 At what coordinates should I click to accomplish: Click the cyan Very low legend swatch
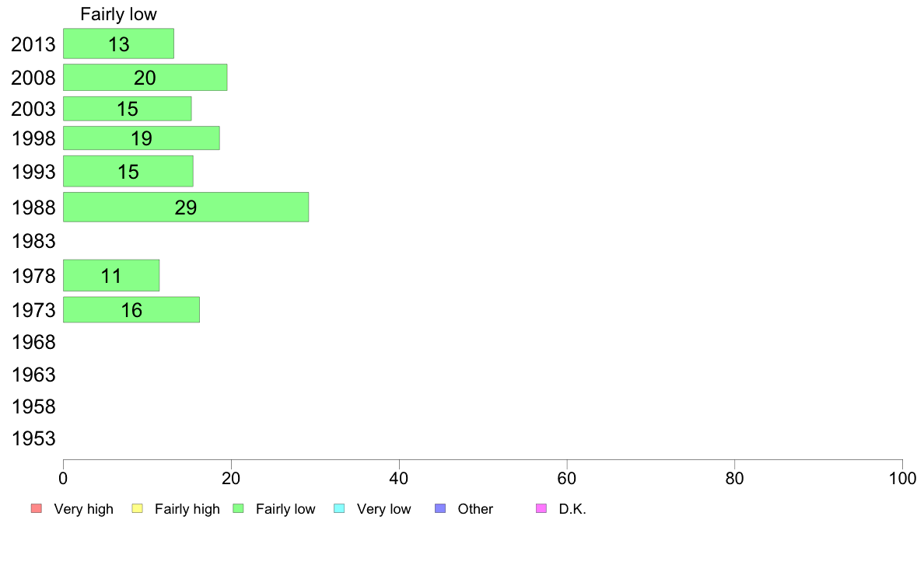(x=339, y=509)
